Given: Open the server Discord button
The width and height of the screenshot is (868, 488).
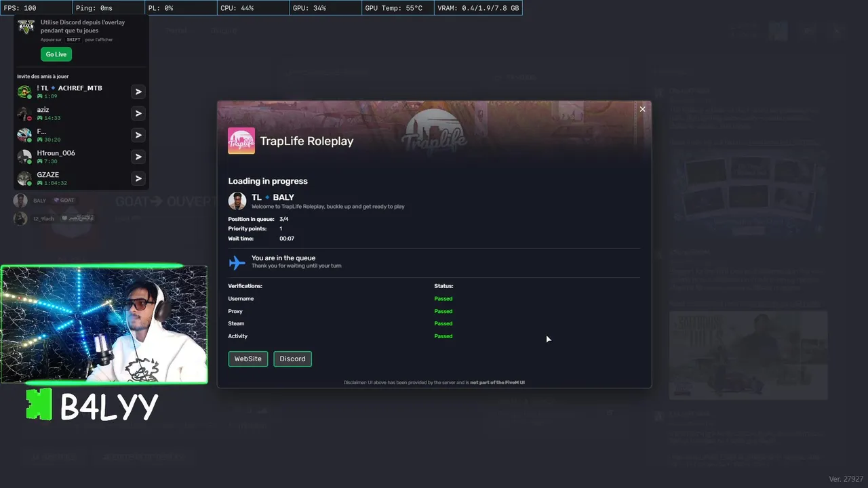Looking at the screenshot, I should click(x=292, y=359).
